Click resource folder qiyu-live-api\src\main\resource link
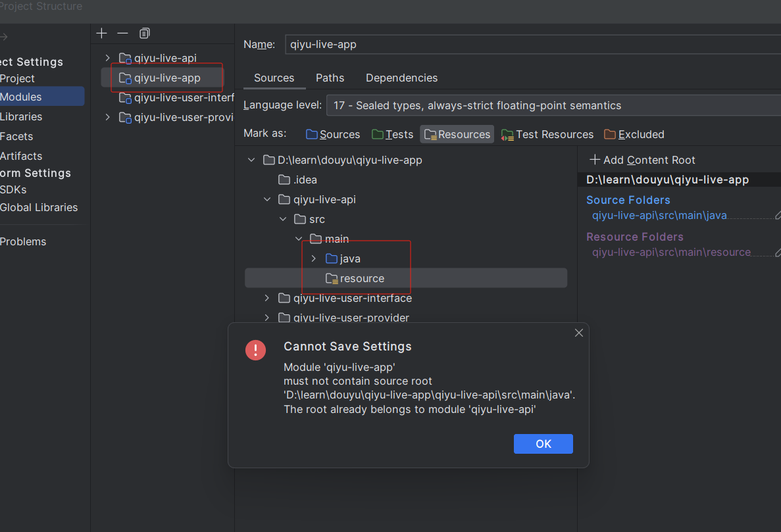Viewport: 781px width, 532px height. pyautogui.click(x=671, y=253)
